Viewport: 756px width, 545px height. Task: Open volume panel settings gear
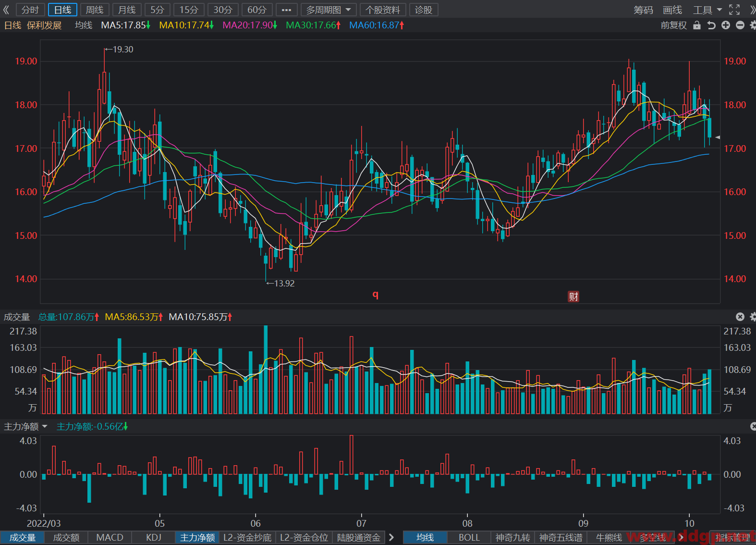pos(753,317)
